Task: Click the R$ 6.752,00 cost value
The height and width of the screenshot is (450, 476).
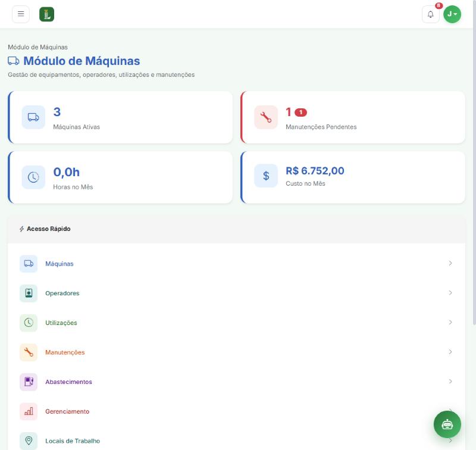Action: click(315, 171)
